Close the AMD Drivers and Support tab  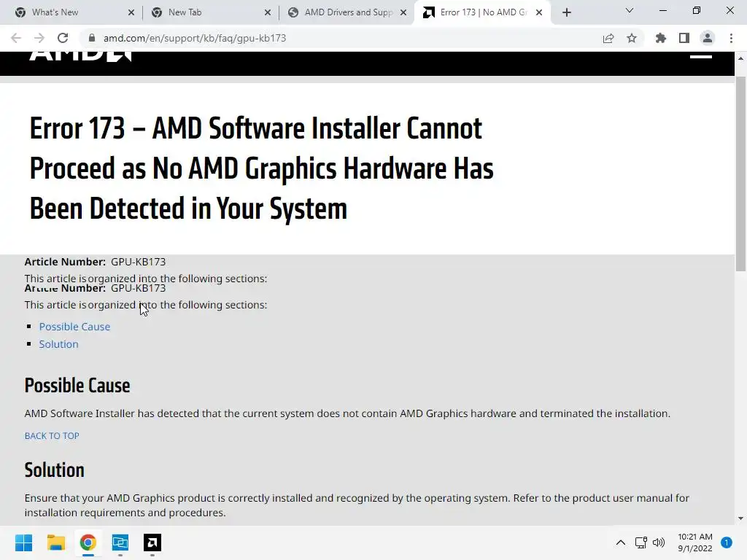(x=403, y=13)
